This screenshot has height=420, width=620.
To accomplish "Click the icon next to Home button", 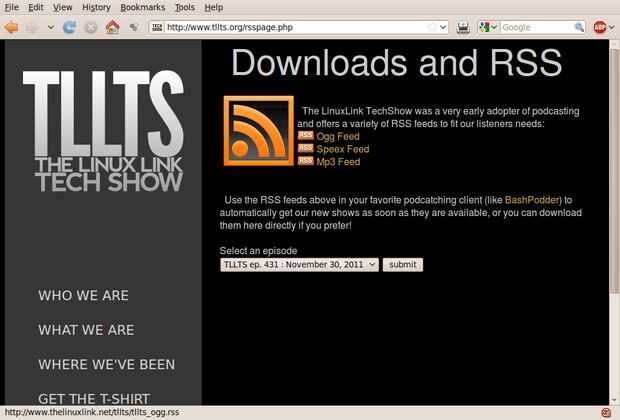I will (134, 27).
